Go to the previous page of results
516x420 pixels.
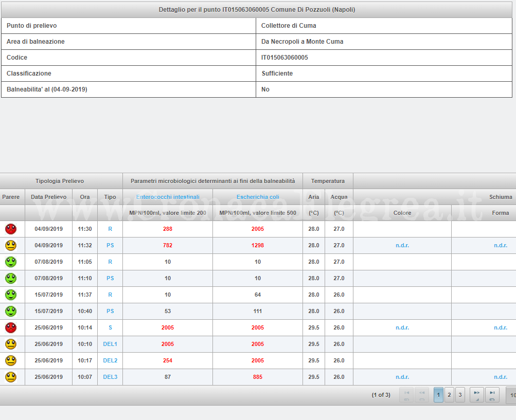[x=422, y=395]
